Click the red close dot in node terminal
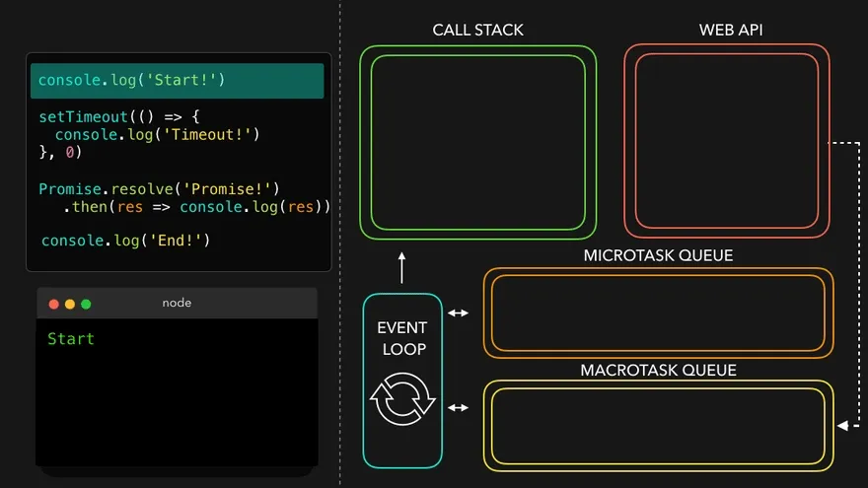Screen dimensions: 868x488 click(53, 304)
